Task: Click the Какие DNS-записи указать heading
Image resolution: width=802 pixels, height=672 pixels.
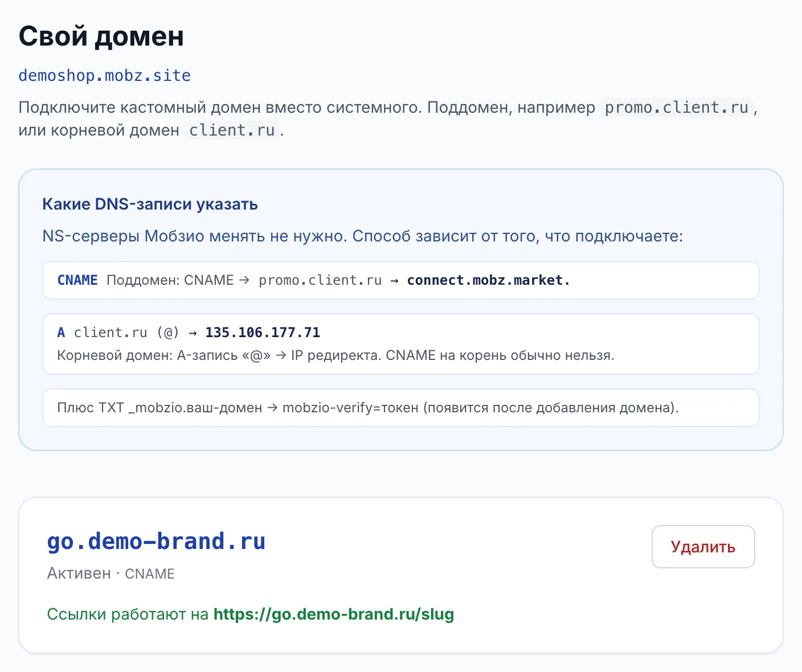Action: pyautogui.click(x=150, y=204)
